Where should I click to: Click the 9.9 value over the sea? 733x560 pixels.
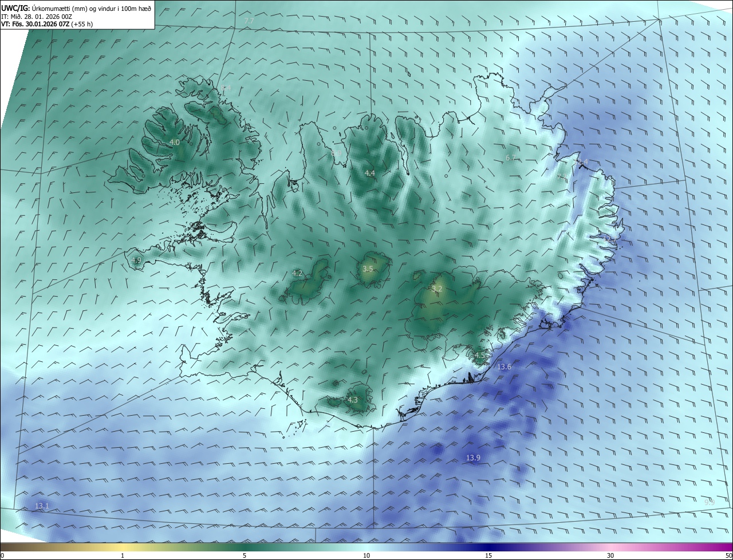pyautogui.click(x=710, y=502)
